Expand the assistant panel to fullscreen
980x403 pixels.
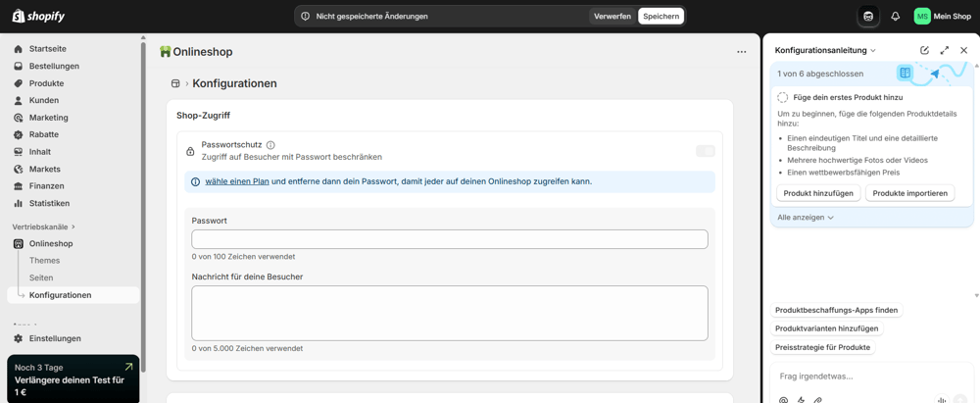coord(944,50)
